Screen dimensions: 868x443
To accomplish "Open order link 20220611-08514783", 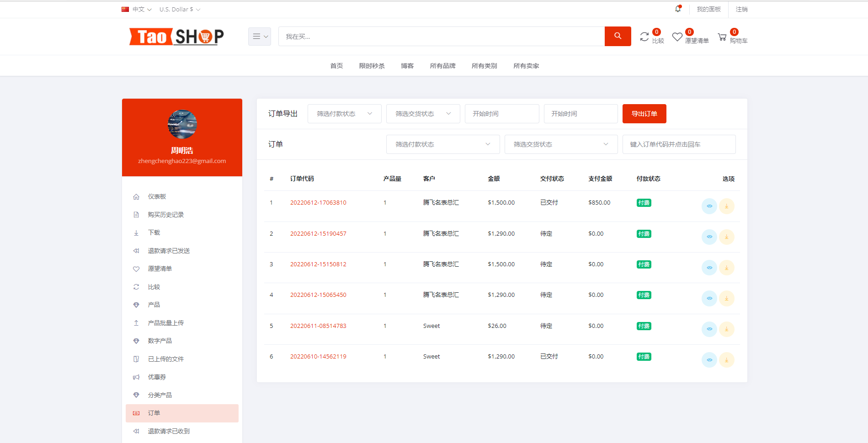I will click(x=318, y=326).
